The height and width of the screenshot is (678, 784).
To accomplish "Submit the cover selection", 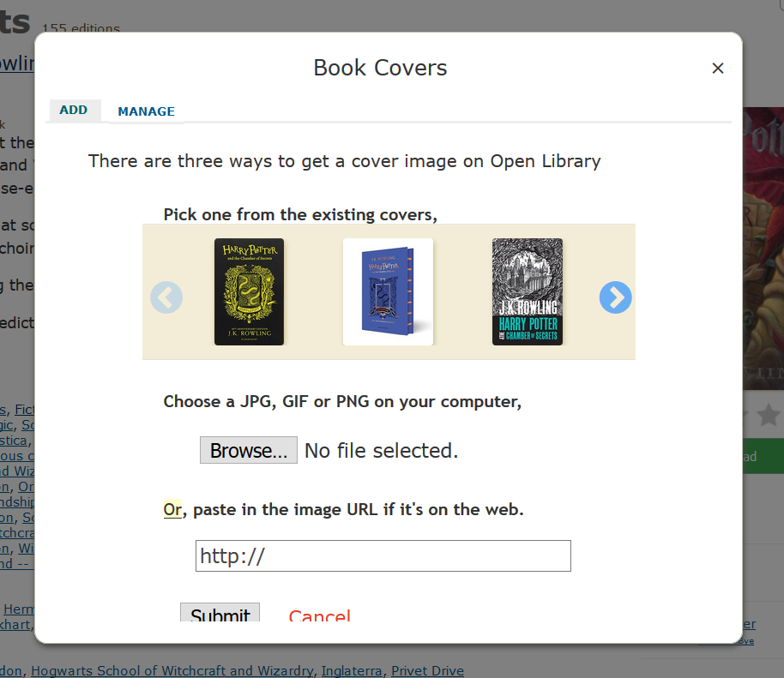I will [x=220, y=613].
